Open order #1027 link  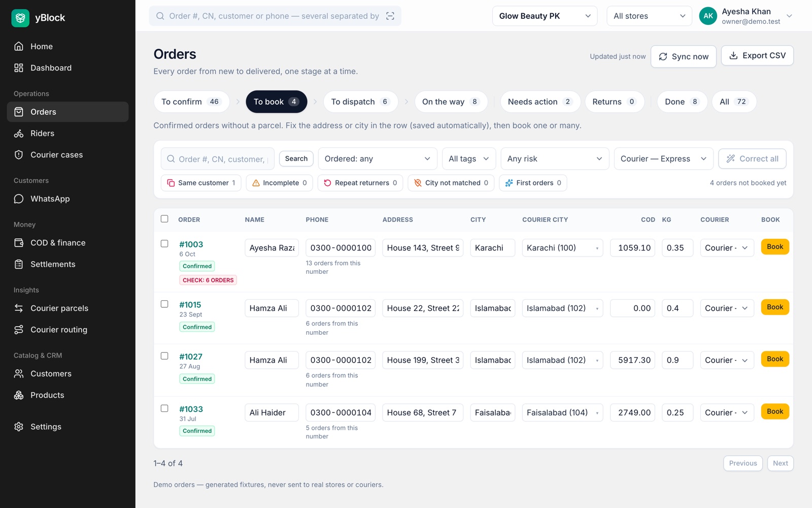click(x=191, y=357)
